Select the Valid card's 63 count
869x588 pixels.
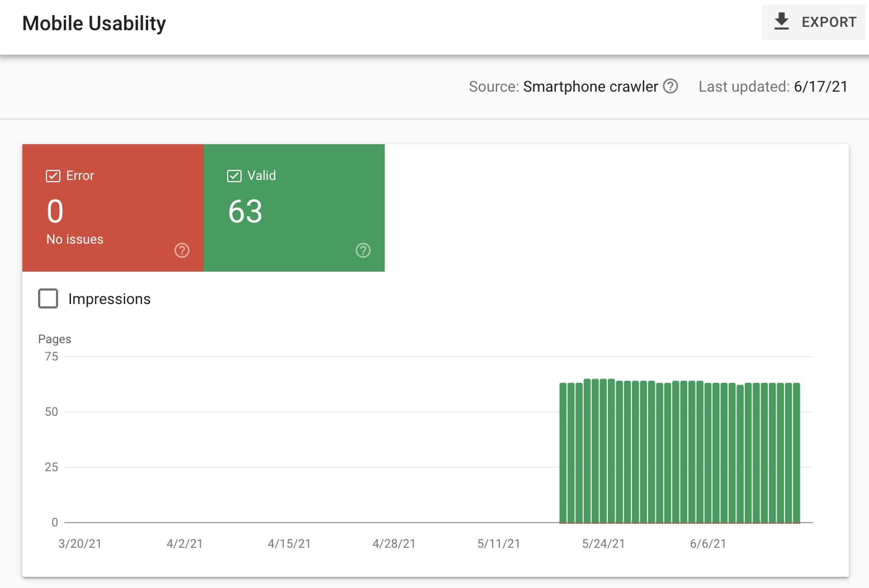click(x=245, y=212)
